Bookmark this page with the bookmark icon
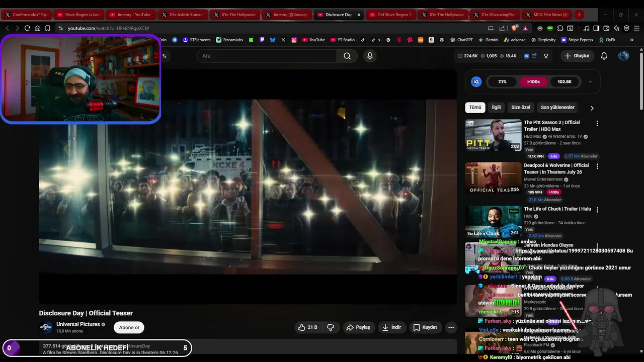This screenshot has width=644, height=362. pos(47,28)
